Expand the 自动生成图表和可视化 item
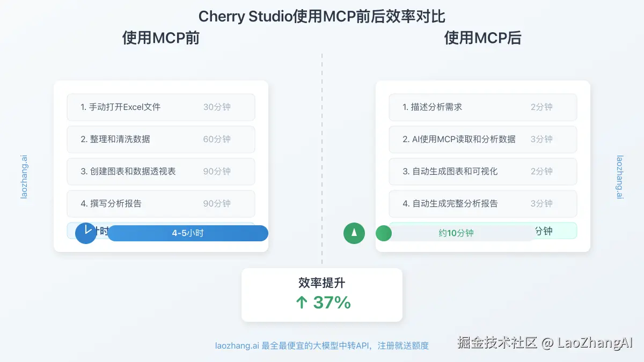The width and height of the screenshot is (644, 362). (x=482, y=172)
